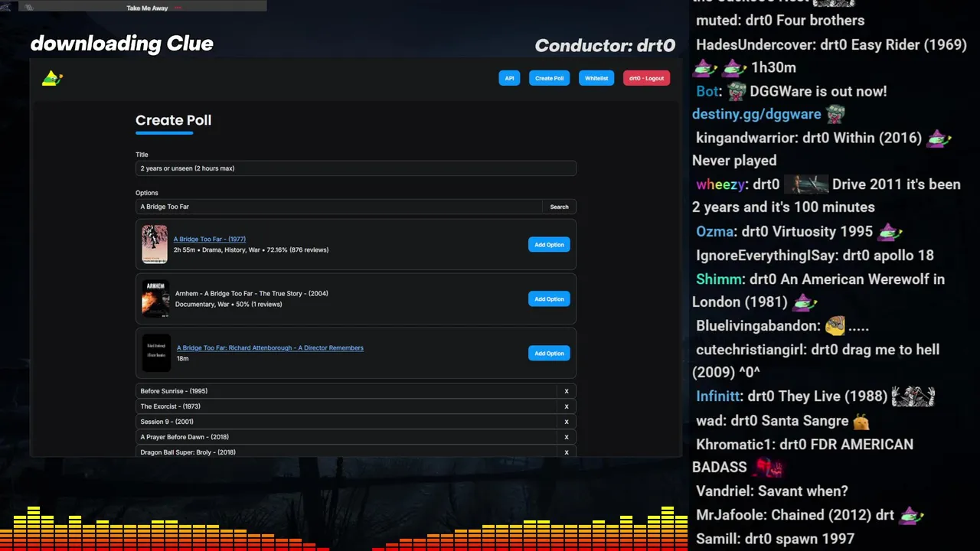Click the cutechristiangirl username in chat
980x551 pixels.
pos(750,350)
